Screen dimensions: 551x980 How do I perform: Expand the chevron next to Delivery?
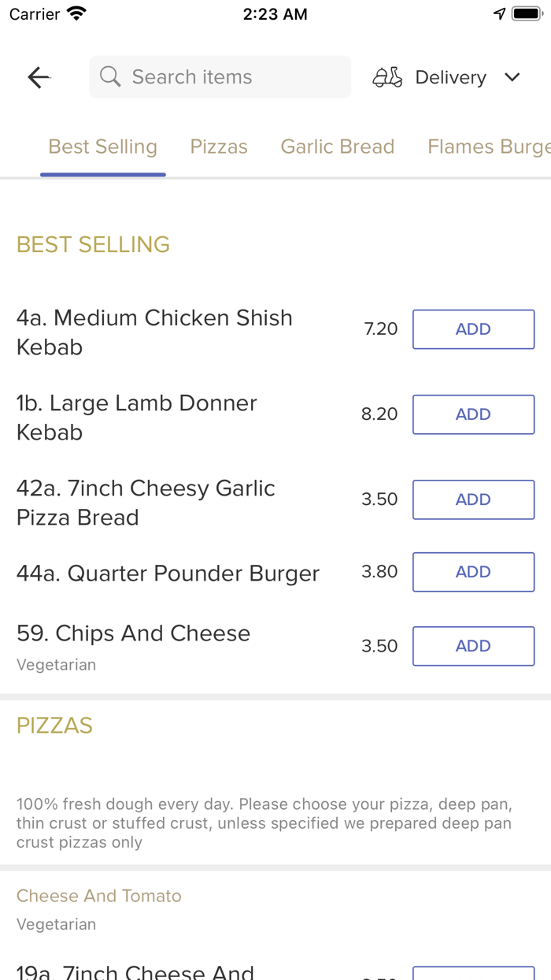(x=512, y=77)
